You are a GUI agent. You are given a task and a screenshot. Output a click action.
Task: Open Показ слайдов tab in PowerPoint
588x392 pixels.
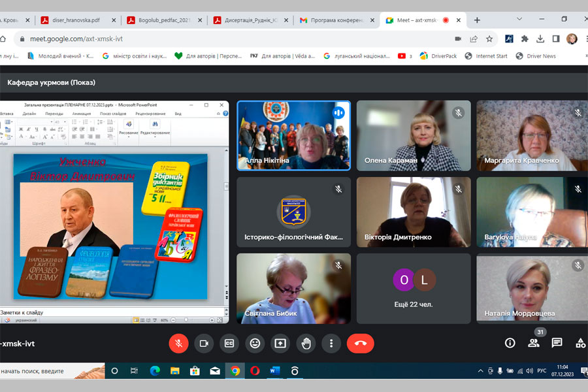114,114
